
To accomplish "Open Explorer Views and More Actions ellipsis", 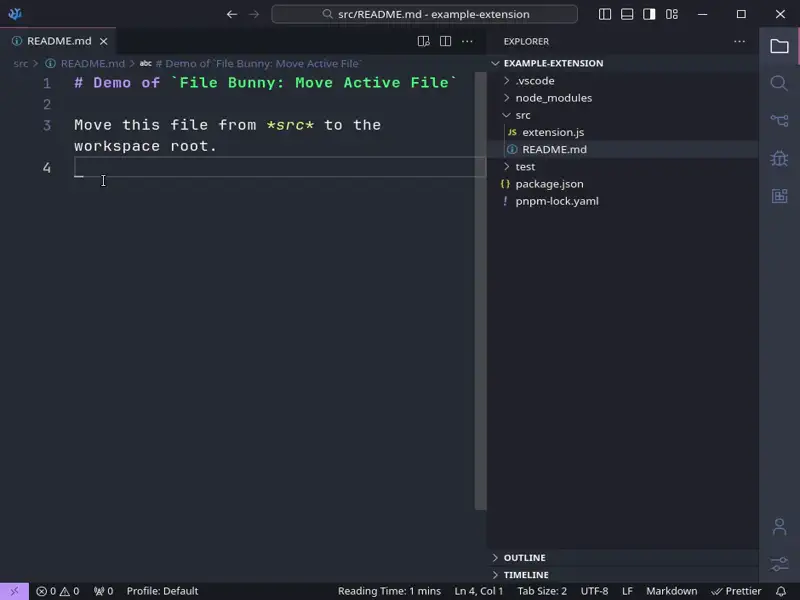I will click(739, 41).
